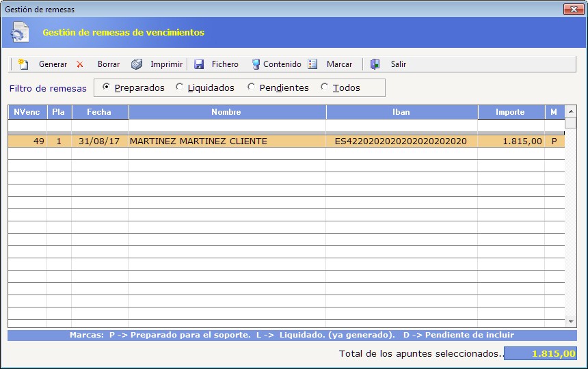This screenshot has height=369, width=588.
Task: Click the Generar new document icon
Action: click(23, 64)
